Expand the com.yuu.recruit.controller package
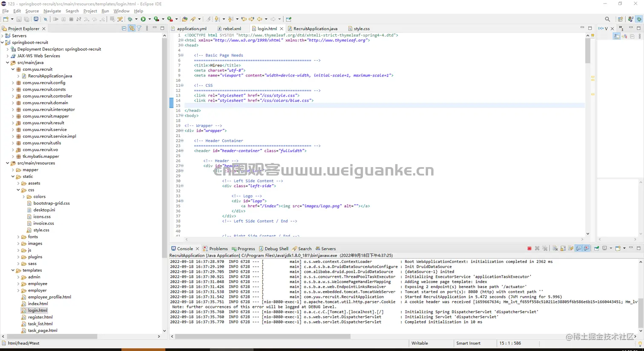The image size is (644, 351). (x=13, y=96)
